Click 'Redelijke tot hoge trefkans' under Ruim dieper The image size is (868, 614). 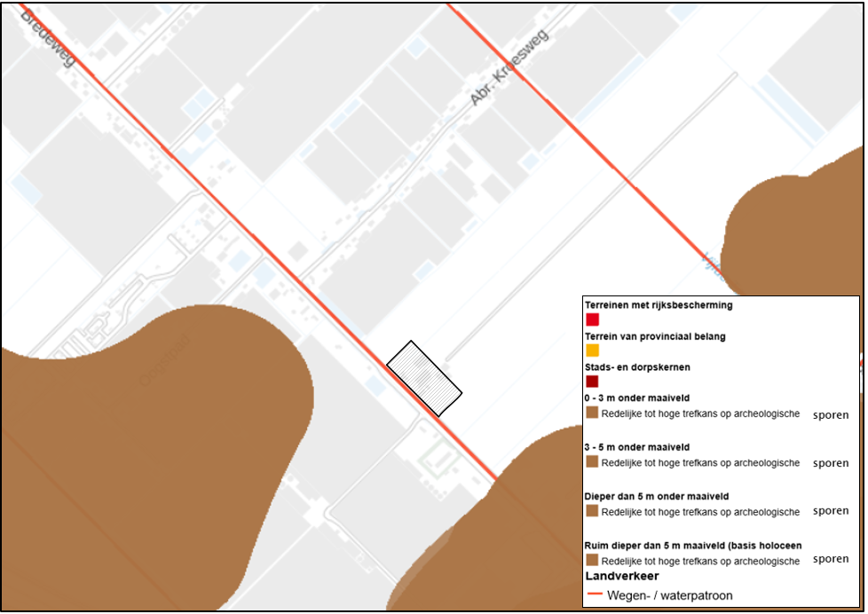click(701, 562)
